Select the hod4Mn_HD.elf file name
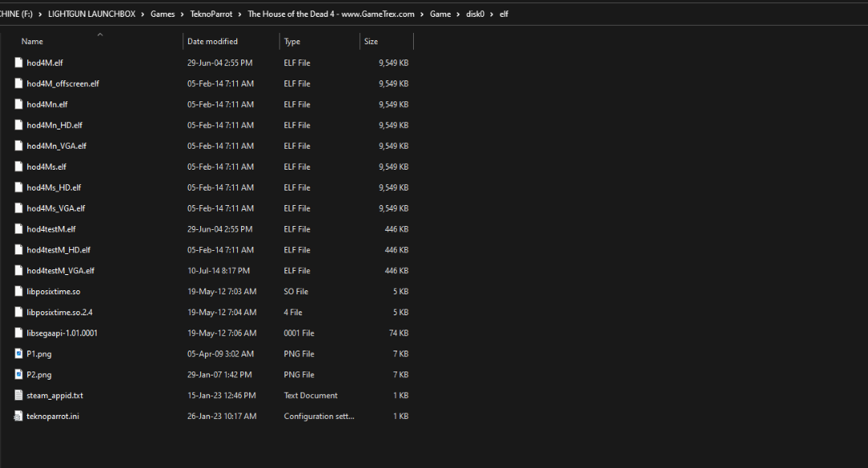868x468 pixels. click(55, 125)
